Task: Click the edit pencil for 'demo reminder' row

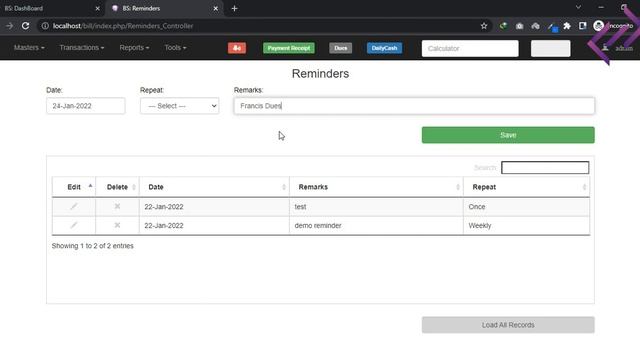Action: tap(73, 225)
